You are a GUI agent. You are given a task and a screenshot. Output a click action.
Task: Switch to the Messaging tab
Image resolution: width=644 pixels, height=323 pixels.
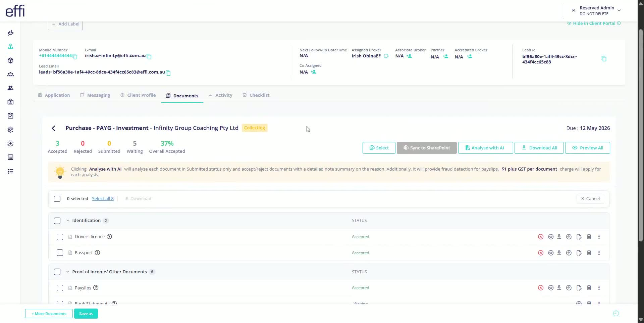95,95
